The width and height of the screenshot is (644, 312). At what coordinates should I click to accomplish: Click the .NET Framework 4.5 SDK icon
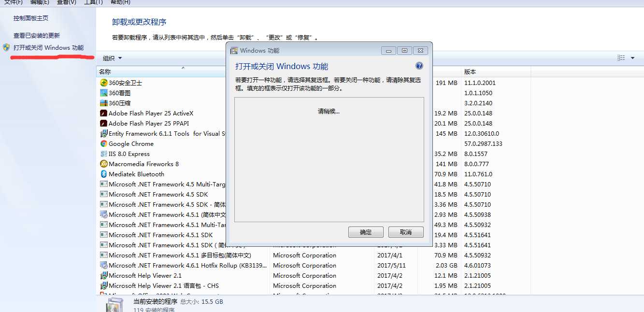(x=103, y=194)
